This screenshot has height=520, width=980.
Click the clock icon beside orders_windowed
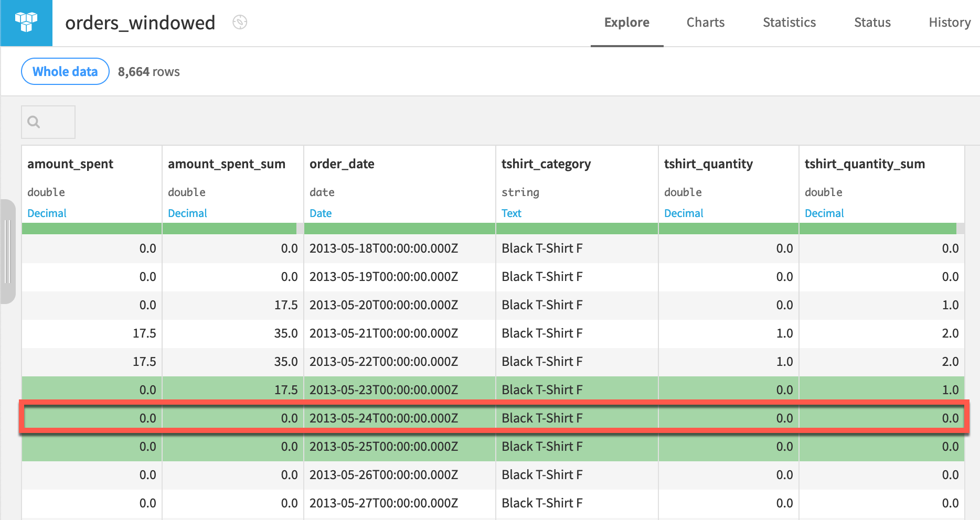(x=240, y=23)
